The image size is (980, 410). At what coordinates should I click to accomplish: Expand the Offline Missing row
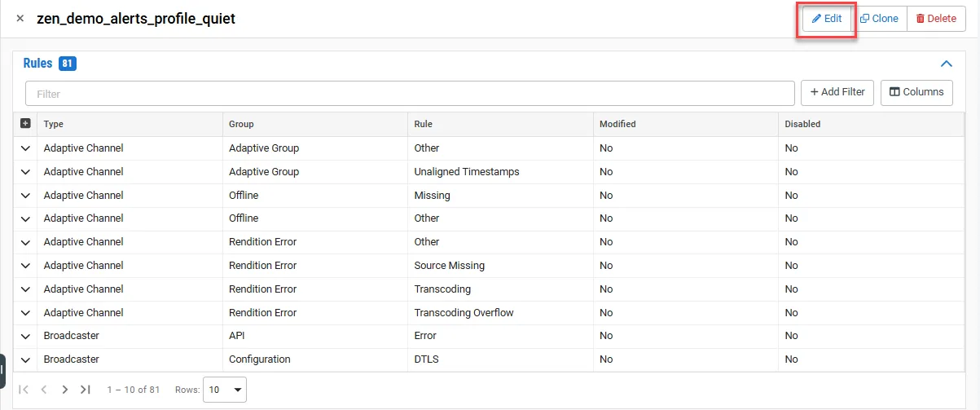(25, 196)
